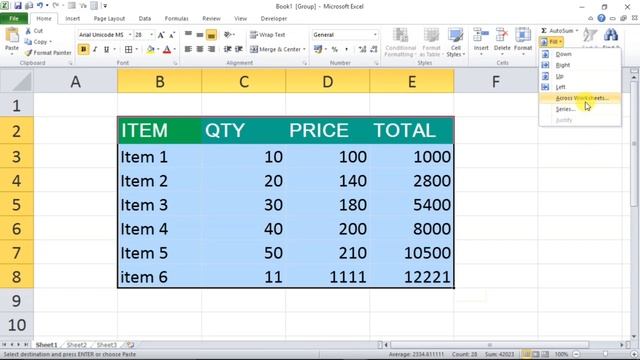This screenshot has width=640, height=360.
Task: Select the Sheet2 worksheet tab
Action: coord(77,345)
